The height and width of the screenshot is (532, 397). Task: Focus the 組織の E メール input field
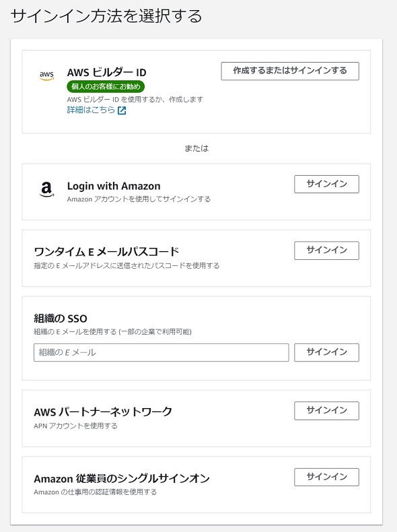pos(161,352)
